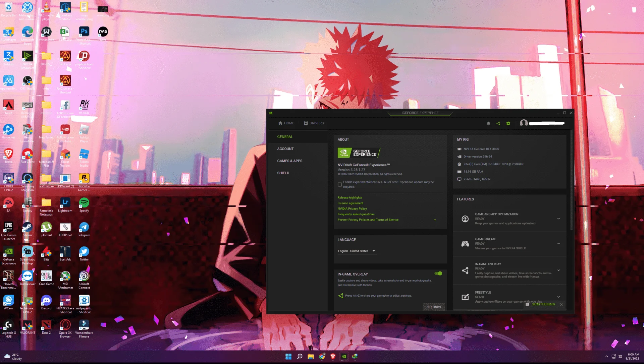The width and height of the screenshot is (644, 364).
Task: Toggle the In-Game Overlay switch off
Action: (x=438, y=274)
